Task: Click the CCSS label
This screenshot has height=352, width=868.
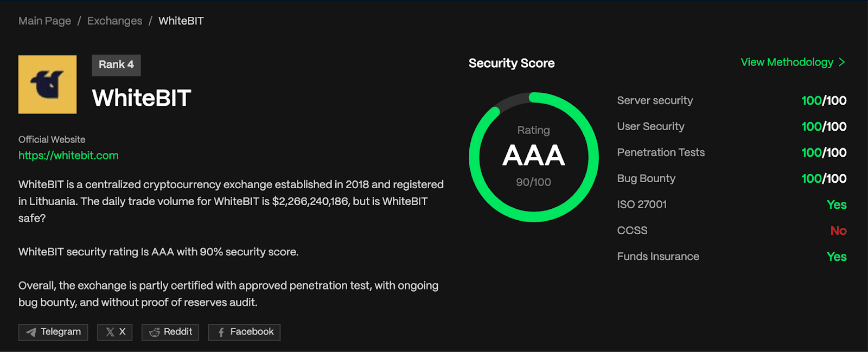Action: (x=632, y=231)
